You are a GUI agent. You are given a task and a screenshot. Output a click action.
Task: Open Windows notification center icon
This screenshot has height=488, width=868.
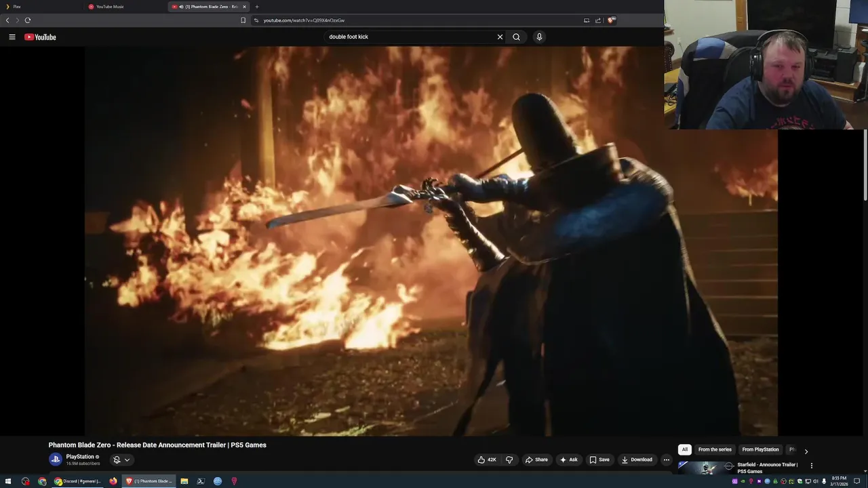[x=856, y=481]
